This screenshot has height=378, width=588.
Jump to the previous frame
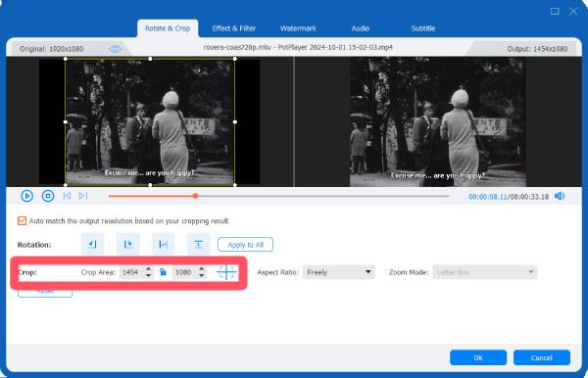(x=67, y=196)
